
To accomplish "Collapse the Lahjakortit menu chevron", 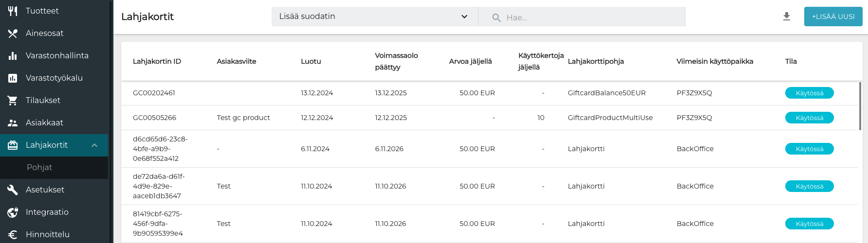I will coord(94,145).
